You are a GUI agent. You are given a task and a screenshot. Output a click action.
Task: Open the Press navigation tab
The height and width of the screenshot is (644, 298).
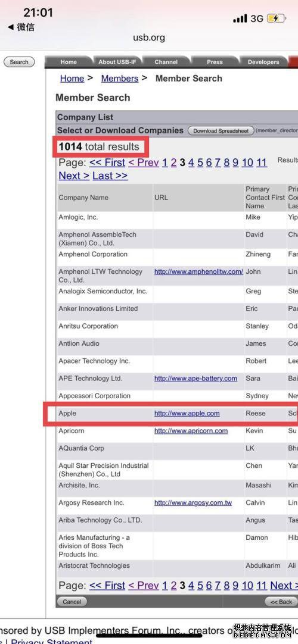pos(215,62)
